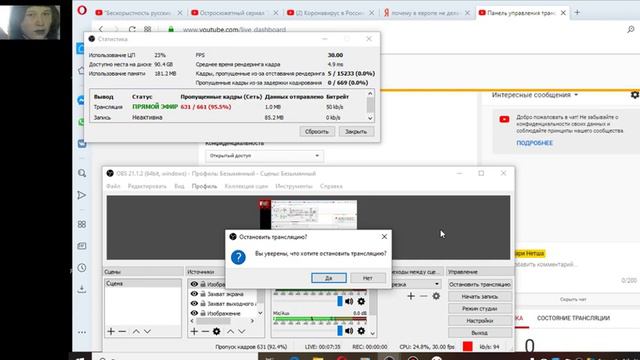Open OBS 'Инструменты' menu
This screenshot has width=640, height=360.
294,186
